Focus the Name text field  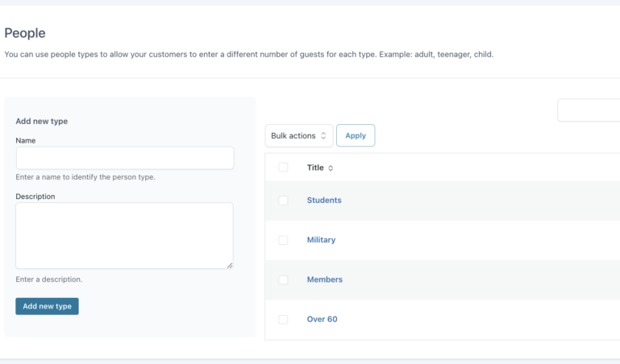pos(124,158)
